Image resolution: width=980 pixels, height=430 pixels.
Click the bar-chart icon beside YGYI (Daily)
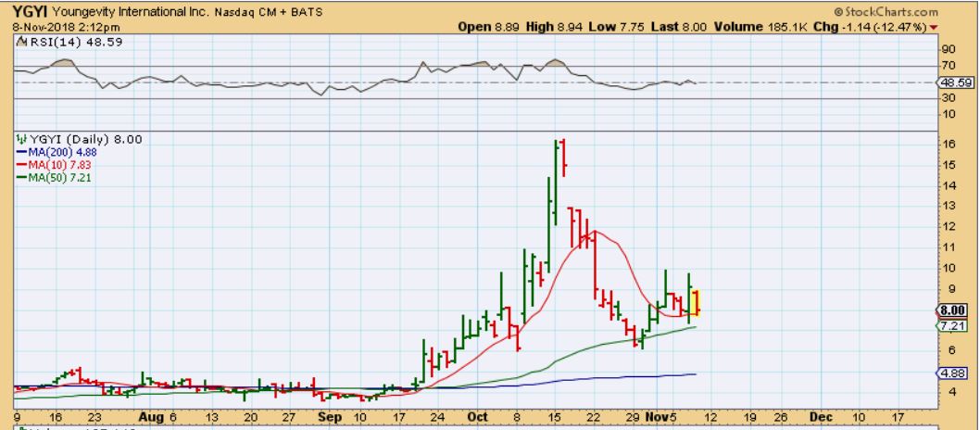[x=21, y=139]
